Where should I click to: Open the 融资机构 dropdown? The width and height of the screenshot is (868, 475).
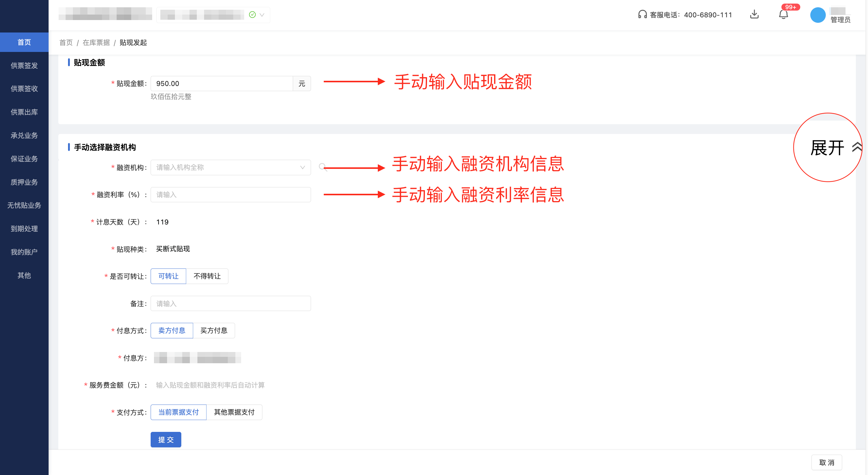(x=231, y=167)
